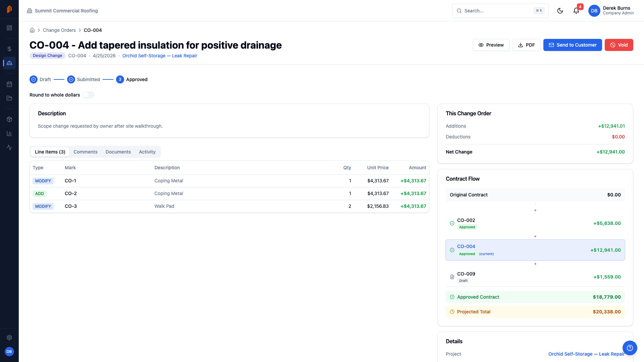Open CO-004 entry in Contract Flow
644x362 pixels.
pyautogui.click(x=535, y=250)
